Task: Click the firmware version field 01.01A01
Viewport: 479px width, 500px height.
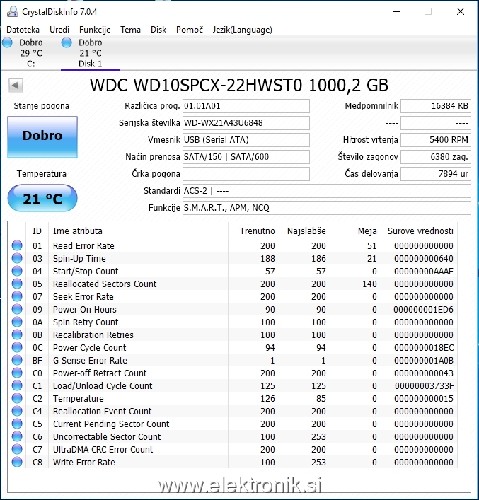Action: pyautogui.click(x=246, y=106)
